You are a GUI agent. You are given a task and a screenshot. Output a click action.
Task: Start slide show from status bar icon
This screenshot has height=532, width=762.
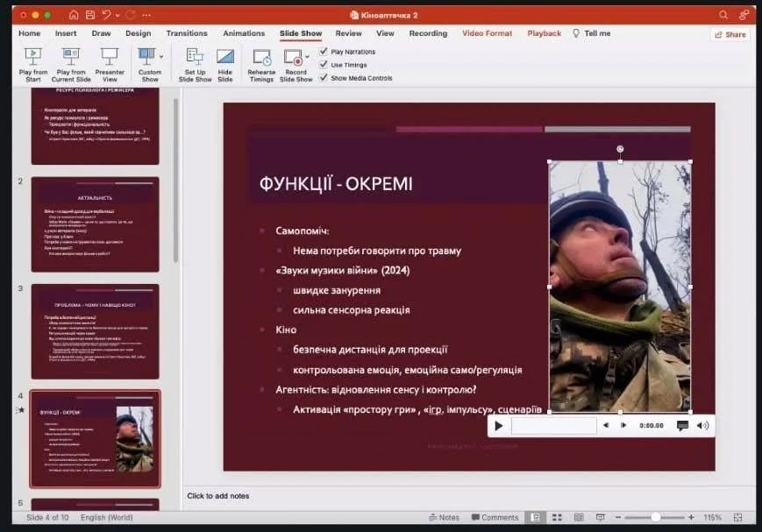click(x=600, y=517)
